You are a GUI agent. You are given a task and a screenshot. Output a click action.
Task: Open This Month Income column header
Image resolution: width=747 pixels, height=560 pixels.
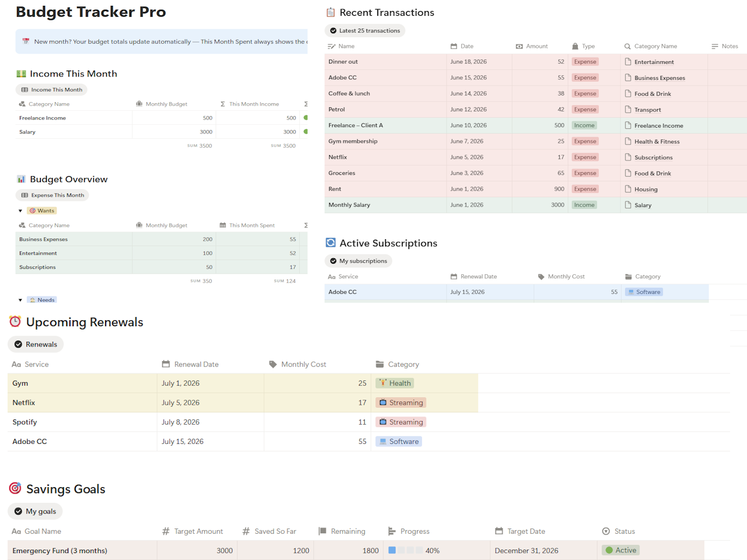pyautogui.click(x=249, y=104)
